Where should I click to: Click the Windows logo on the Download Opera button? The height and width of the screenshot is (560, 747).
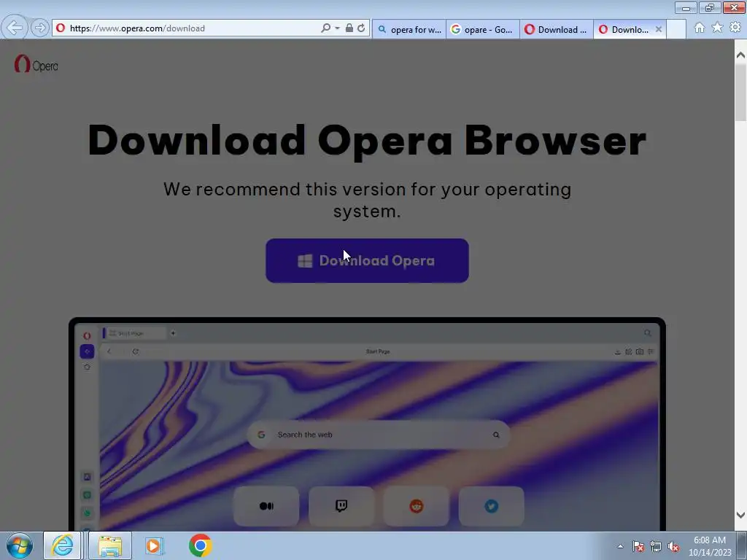tap(305, 260)
